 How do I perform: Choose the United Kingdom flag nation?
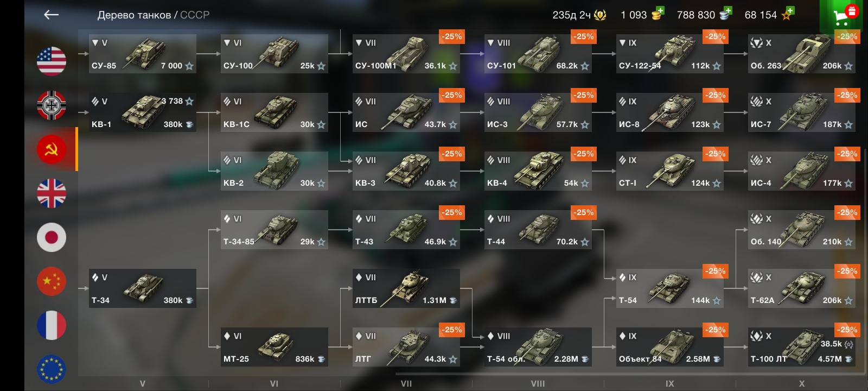[52, 193]
